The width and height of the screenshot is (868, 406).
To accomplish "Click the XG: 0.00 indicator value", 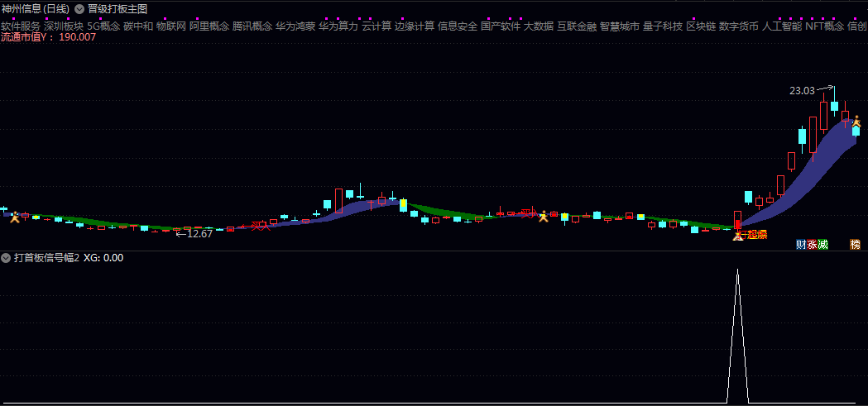I will pyautogui.click(x=103, y=258).
